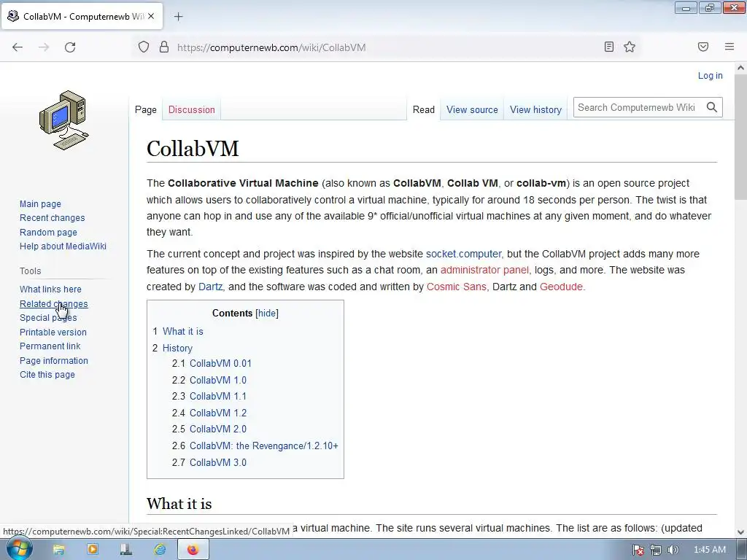Open the network tray icon

point(656,550)
